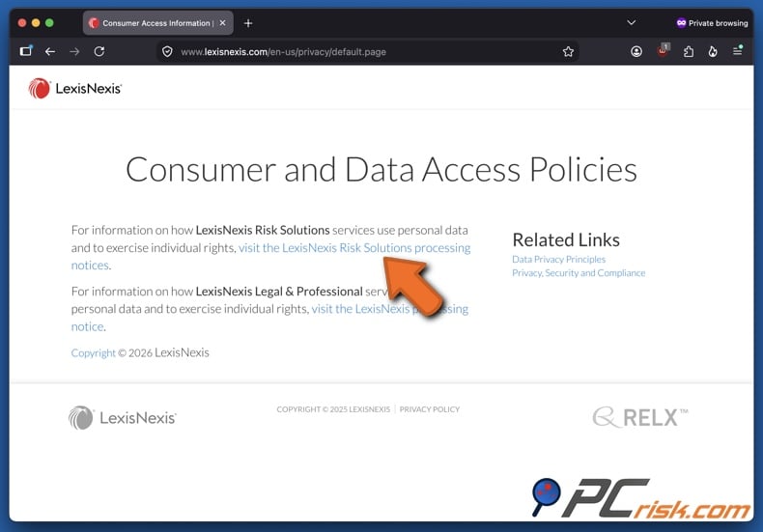This screenshot has width=763, height=532.
Task: Show tracking protection shield info
Action: (x=167, y=51)
